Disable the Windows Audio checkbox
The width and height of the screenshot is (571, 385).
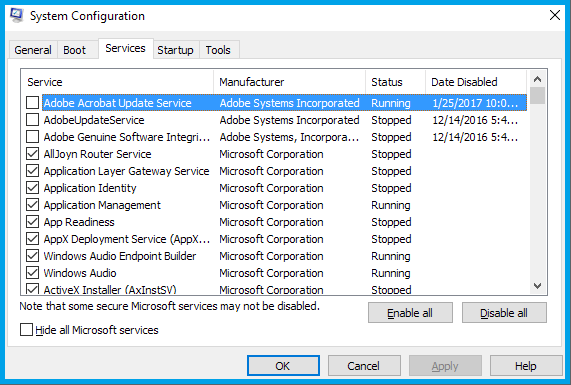(32, 273)
